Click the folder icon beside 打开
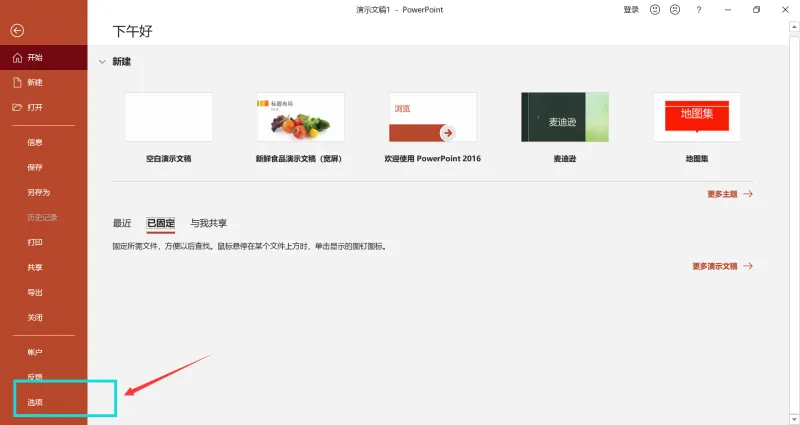Viewport: 800px width, 425px height. [x=17, y=107]
